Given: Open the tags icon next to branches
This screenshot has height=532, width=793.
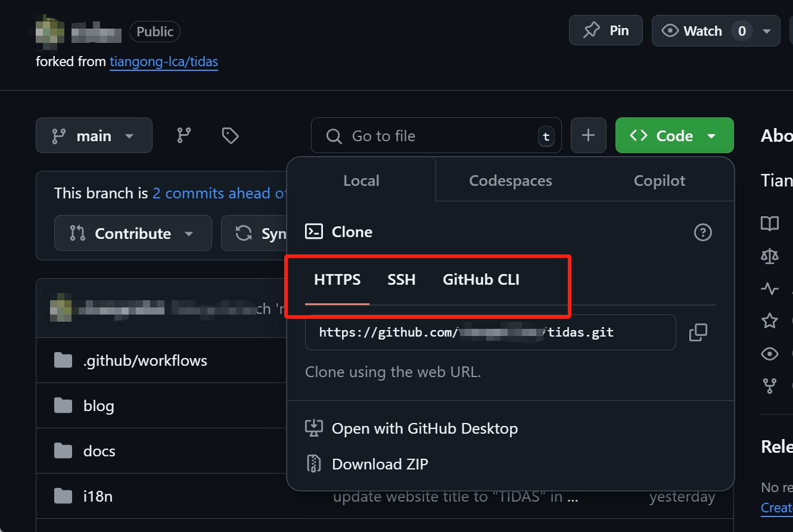Looking at the screenshot, I should (x=230, y=136).
